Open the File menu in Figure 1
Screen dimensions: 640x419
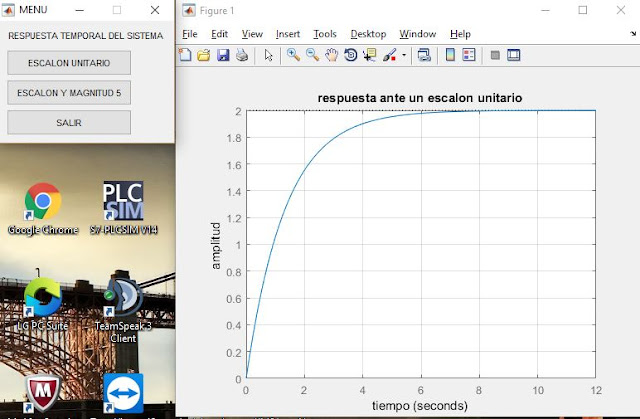pyautogui.click(x=189, y=34)
